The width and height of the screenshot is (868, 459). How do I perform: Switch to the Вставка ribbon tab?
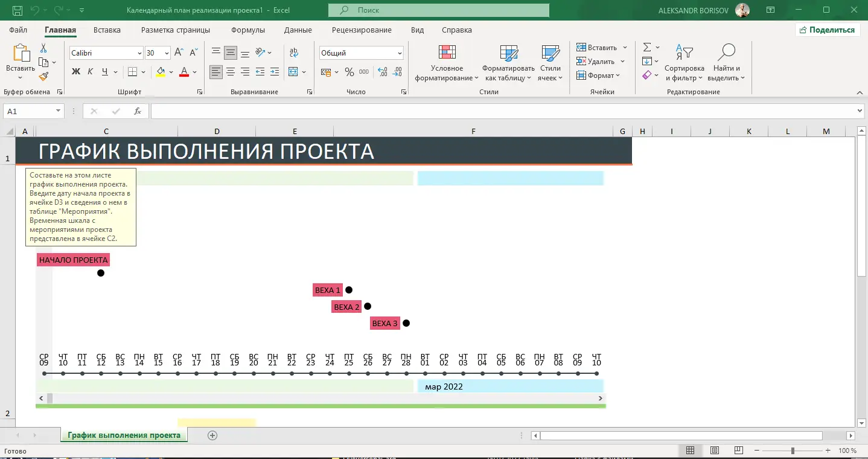coord(107,30)
